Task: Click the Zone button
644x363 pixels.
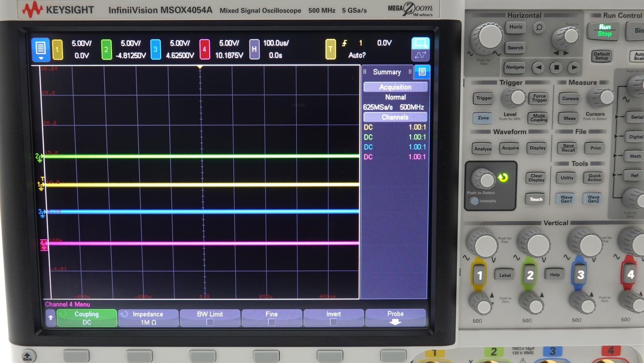Action: tap(483, 118)
